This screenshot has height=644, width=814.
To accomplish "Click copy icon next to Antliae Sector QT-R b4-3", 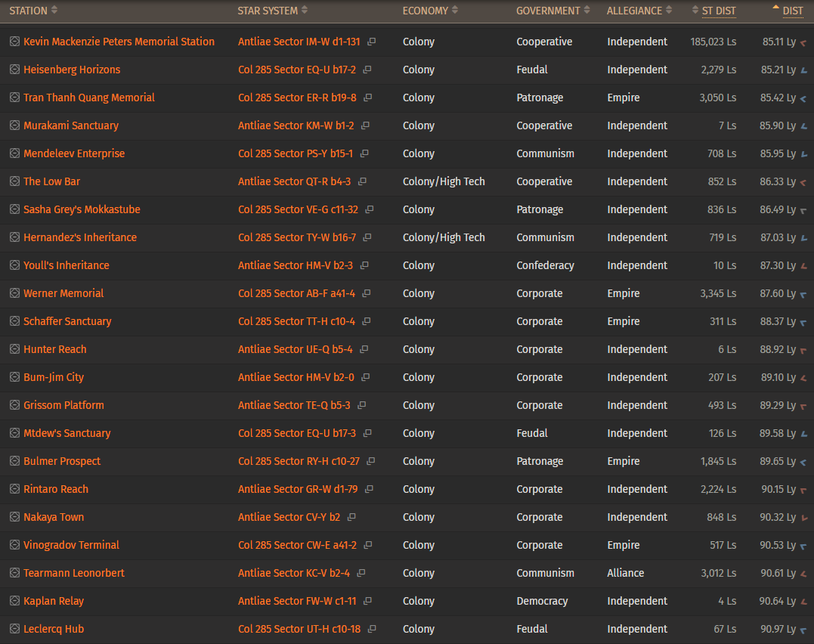I will click(362, 181).
